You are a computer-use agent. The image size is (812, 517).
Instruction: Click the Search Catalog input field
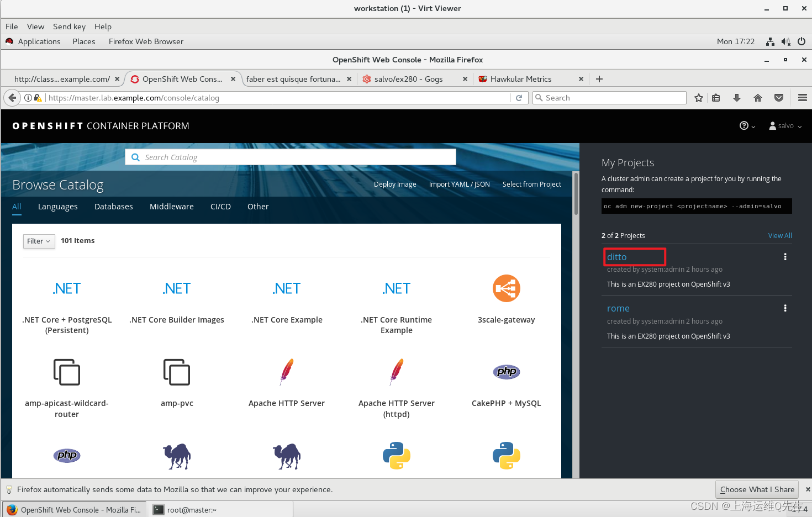point(291,157)
